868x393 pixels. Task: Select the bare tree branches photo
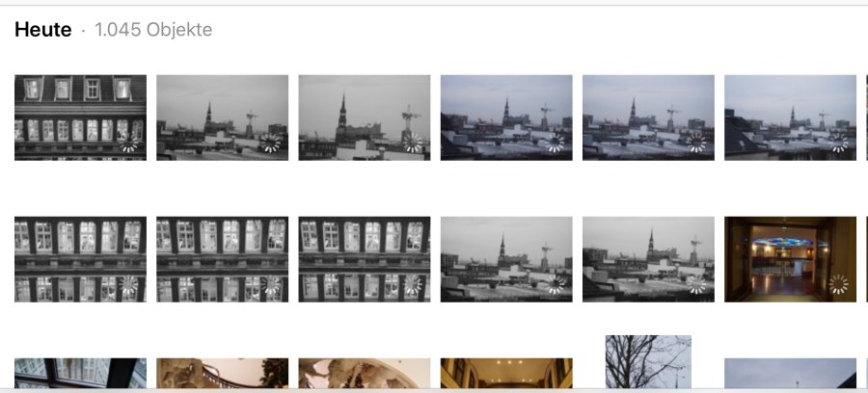pyautogui.click(x=648, y=361)
